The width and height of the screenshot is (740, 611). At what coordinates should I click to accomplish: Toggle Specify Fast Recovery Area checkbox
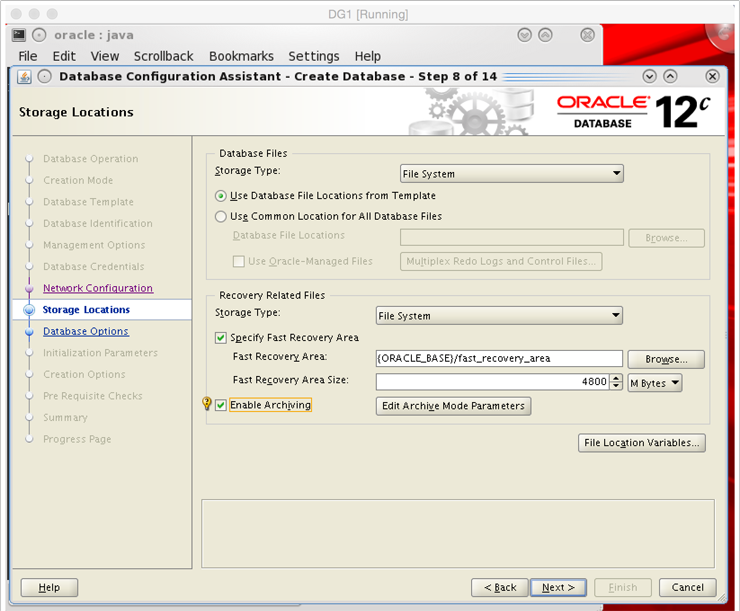(x=220, y=337)
